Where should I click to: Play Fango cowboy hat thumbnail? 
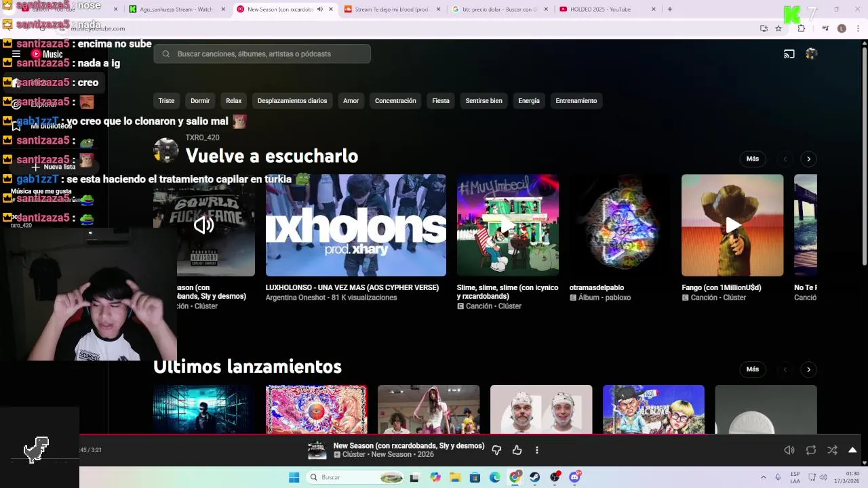pos(732,225)
